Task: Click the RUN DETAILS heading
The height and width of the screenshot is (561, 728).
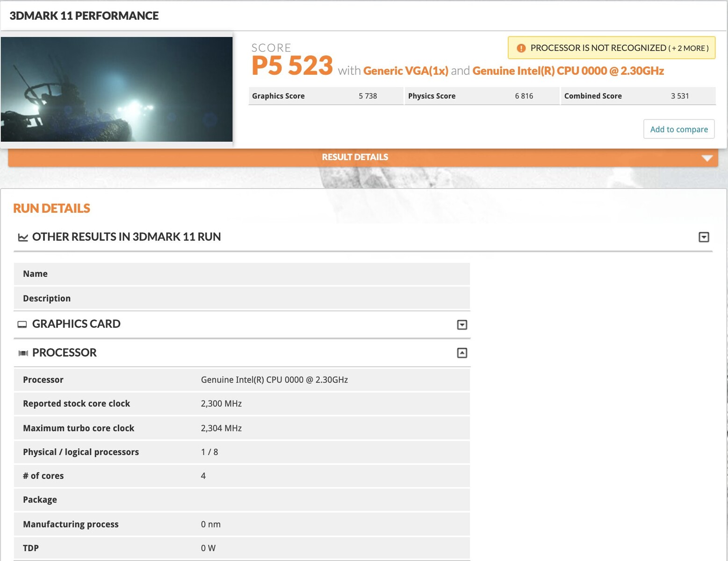Action: 51,209
